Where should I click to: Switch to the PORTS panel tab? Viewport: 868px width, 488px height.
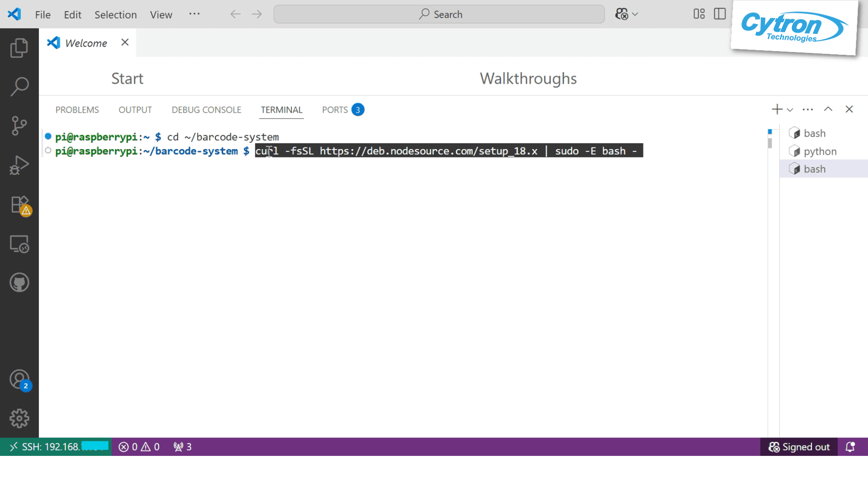pyautogui.click(x=335, y=110)
